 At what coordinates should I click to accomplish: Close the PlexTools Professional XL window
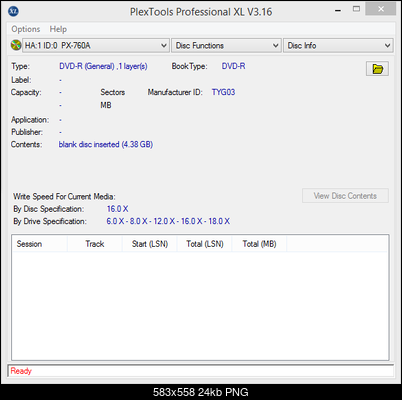point(381,9)
